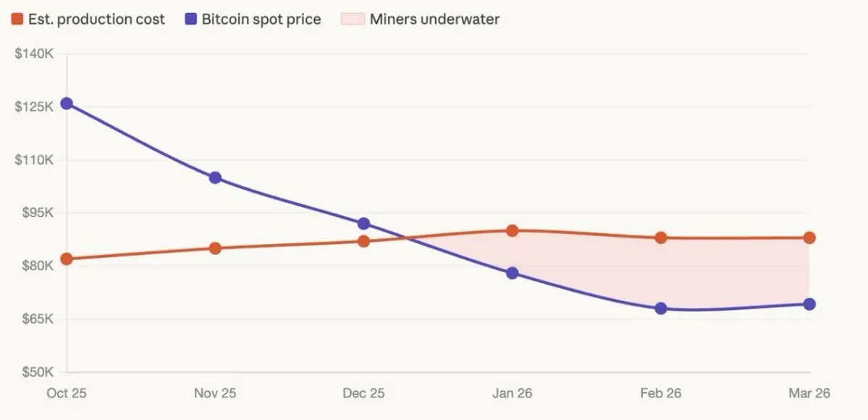Click the purple Bitcoin spot price legend swatch
Image resolution: width=868 pixels, height=420 pixels.
coord(190,20)
